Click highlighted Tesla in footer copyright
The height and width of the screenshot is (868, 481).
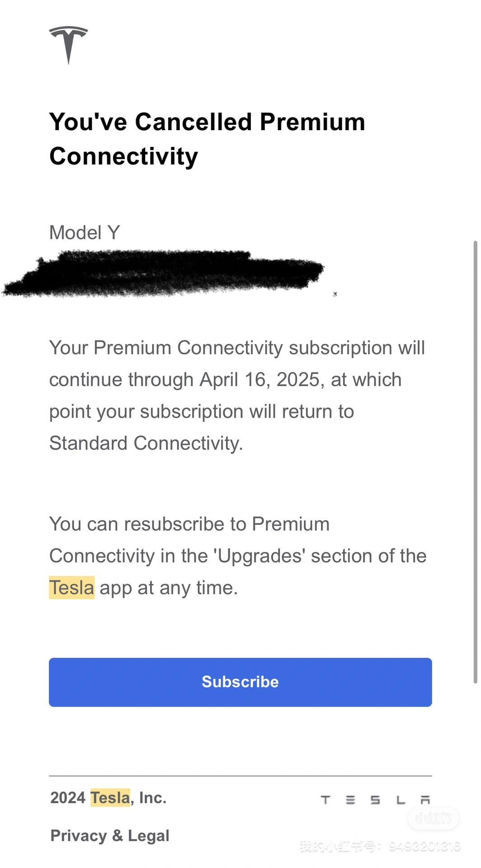110,798
